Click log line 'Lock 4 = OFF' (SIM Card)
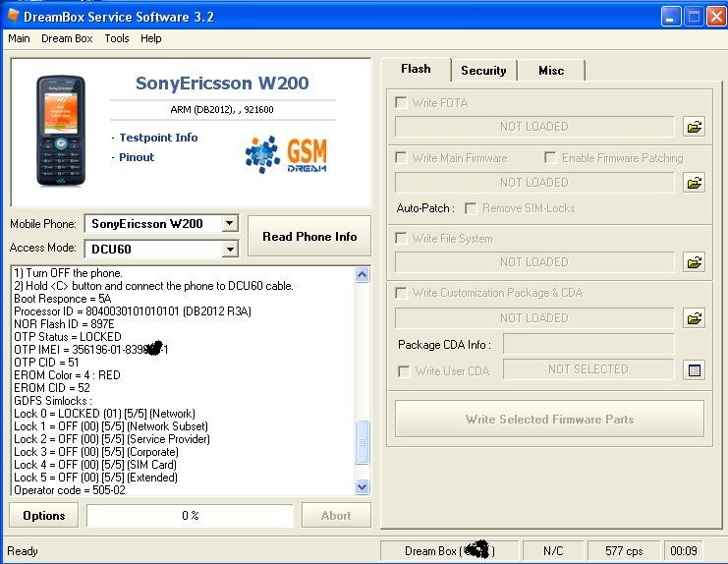 click(x=95, y=465)
